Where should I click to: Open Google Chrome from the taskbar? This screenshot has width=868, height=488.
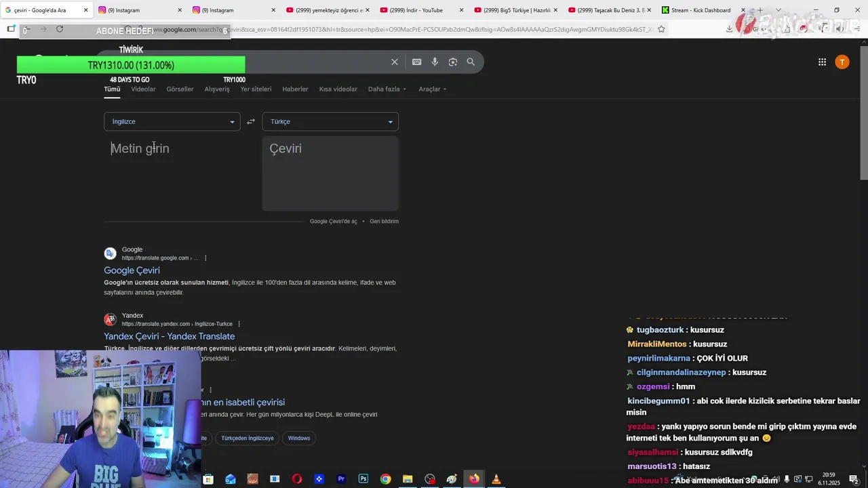385,479
